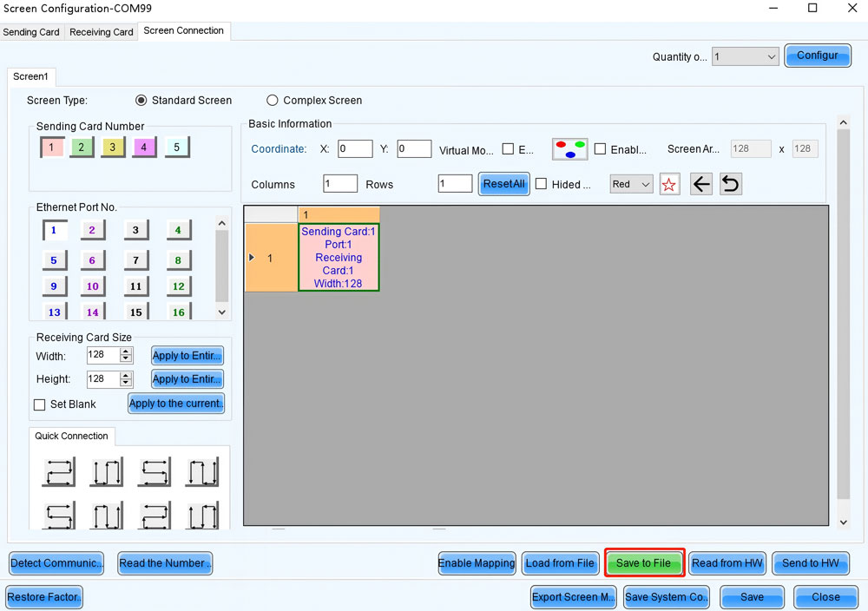Click the Save to File button
This screenshot has width=868, height=611.
[x=644, y=563]
